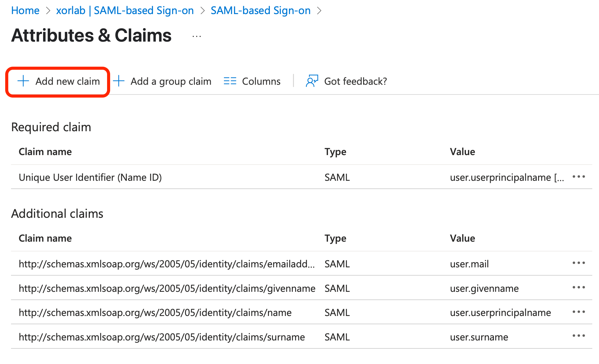Click the plus icon for Add a group claim
Viewport: 599px width, 364px height.
(119, 81)
